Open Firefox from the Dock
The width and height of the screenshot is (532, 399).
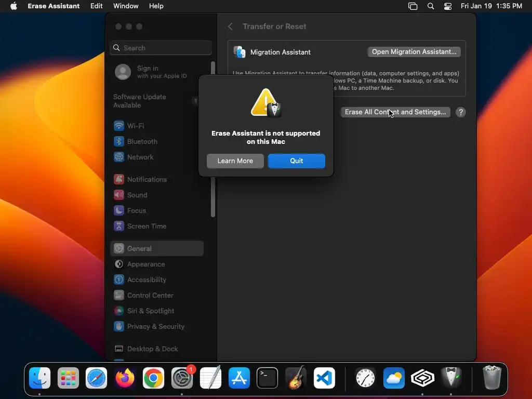click(x=125, y=378)
